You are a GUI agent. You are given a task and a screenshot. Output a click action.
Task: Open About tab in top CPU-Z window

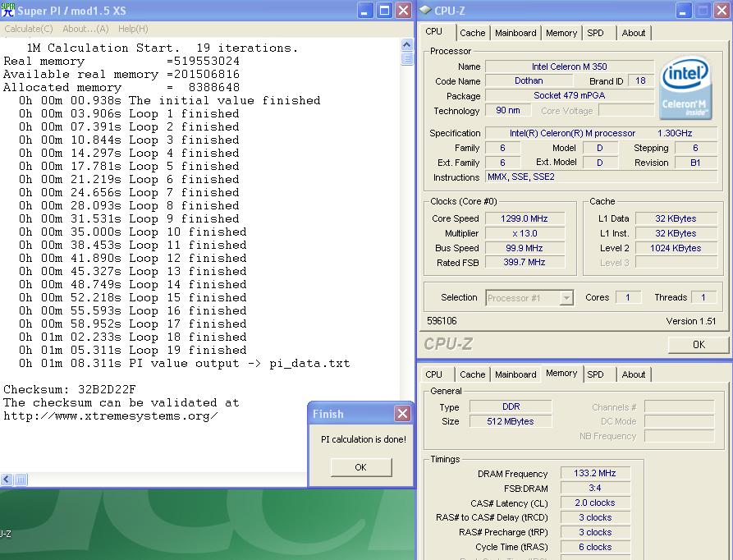[634, 33]
